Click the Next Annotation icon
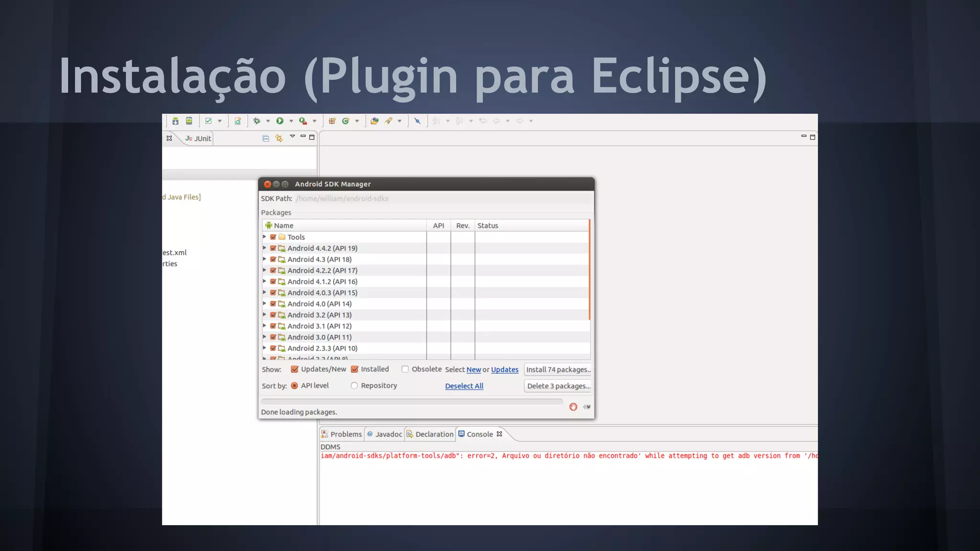Image resolution: width=980 pixels, height=551 pixels. [x=436, y=121]
